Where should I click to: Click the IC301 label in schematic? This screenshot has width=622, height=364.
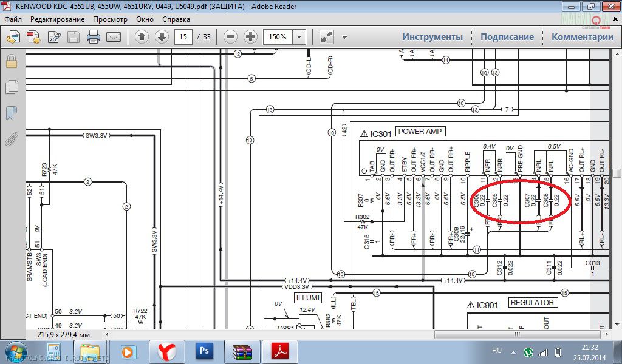(381, 134)
